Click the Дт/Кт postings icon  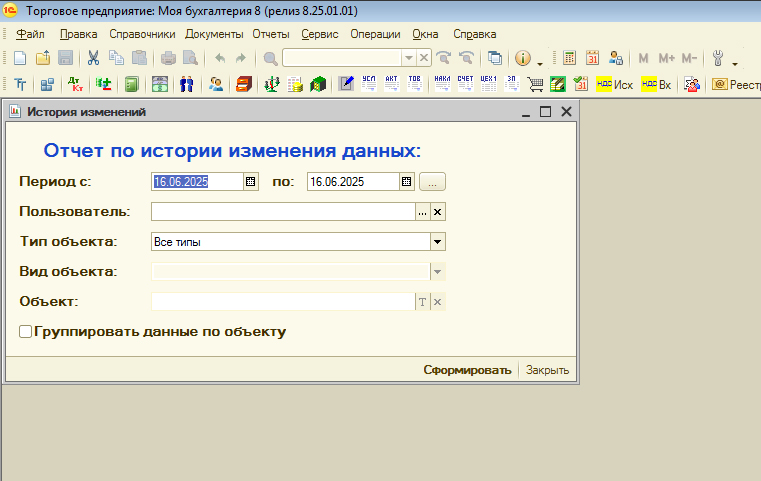76,84
